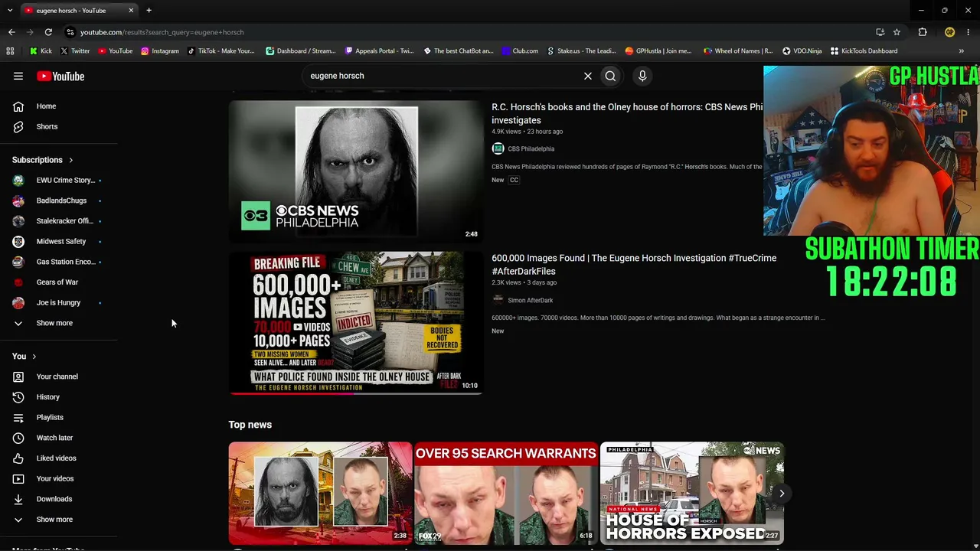Open the Kick bookmark
This screenshot has height=551, width=980.
pos(41,51)
